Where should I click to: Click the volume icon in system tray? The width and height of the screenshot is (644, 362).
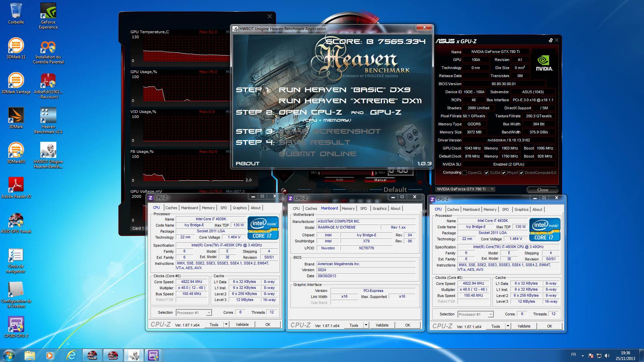(x=607, y=356)
